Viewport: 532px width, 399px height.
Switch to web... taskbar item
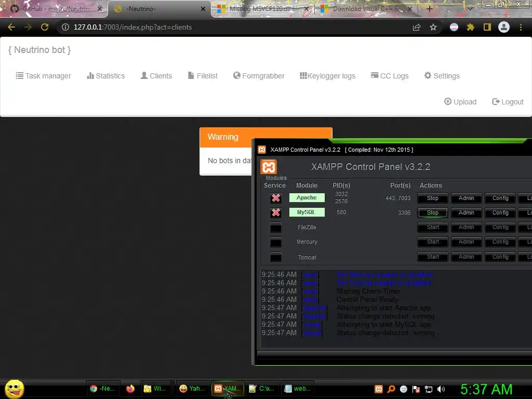pyautogui.click(x=298, y=389)
